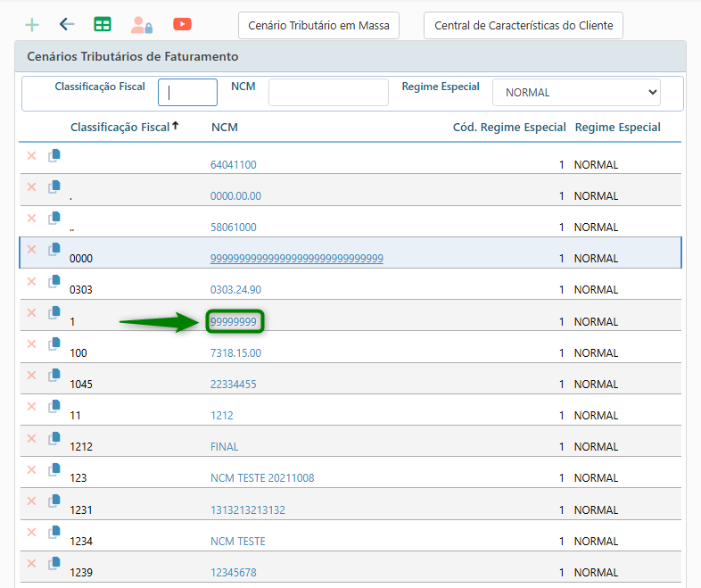This screenshot has width=701, height=588.
Task: Click the user lock permissions icon
Action: click(141, 25)
